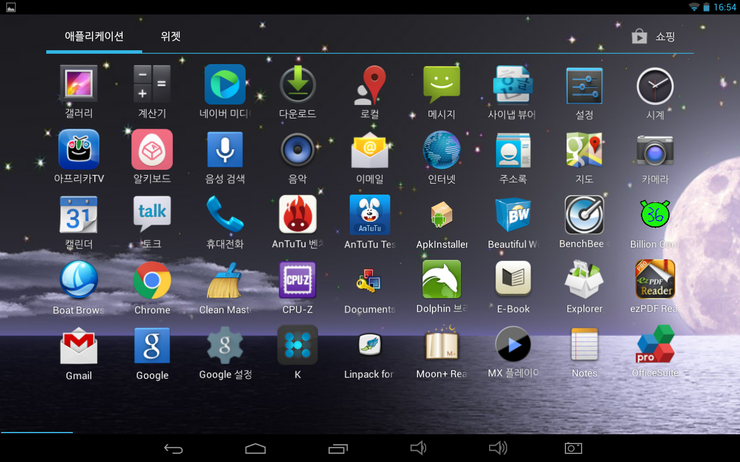Image resolution: width=740 pixels, height=462 pixels.
Task: Tap the Home navigation button
Action: 255,448
